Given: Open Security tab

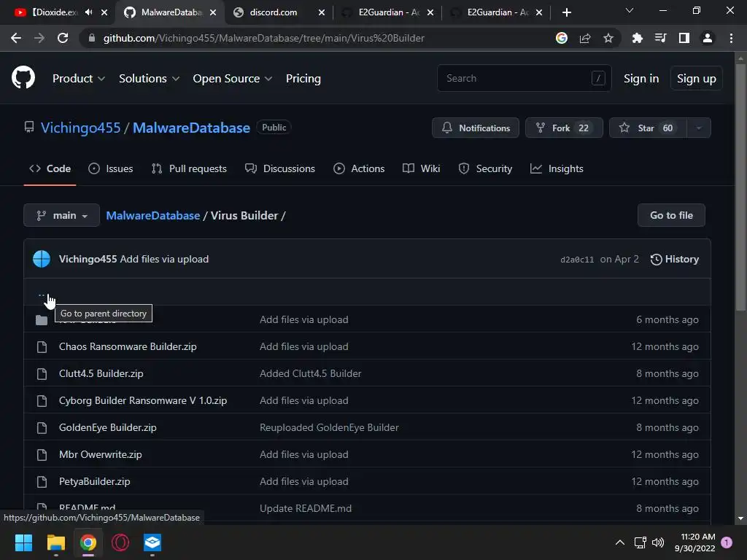Looking at the screenshot, I should [485, 168].
